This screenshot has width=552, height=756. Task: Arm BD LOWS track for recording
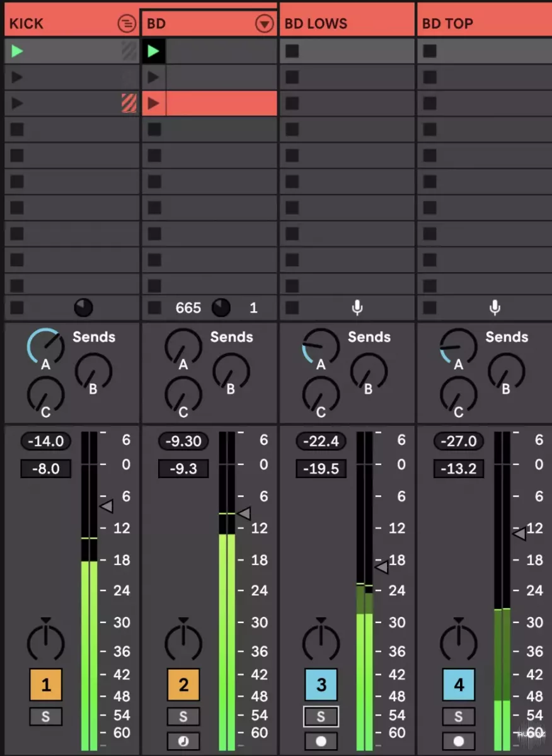coord(321,741)
